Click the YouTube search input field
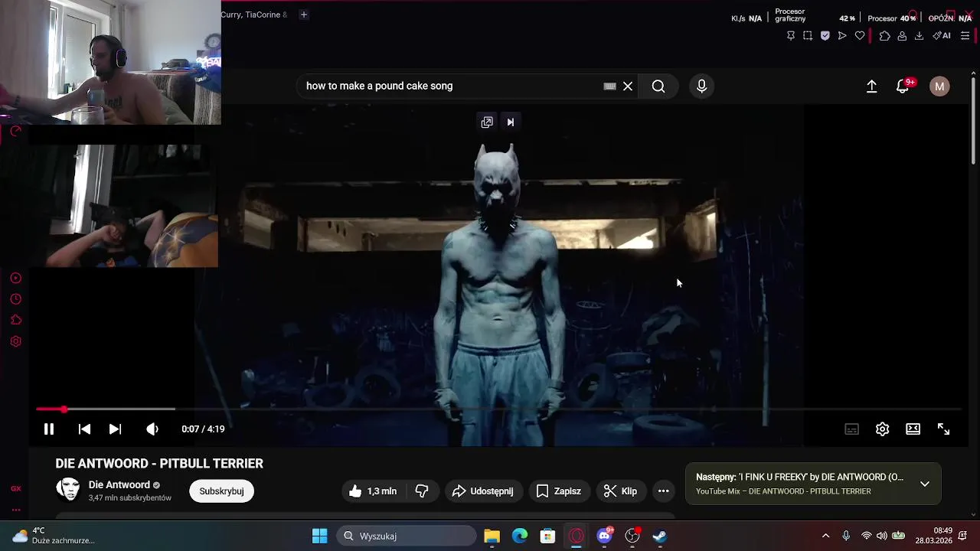Viewport: 980px width, 551px height. click(452, 86)
